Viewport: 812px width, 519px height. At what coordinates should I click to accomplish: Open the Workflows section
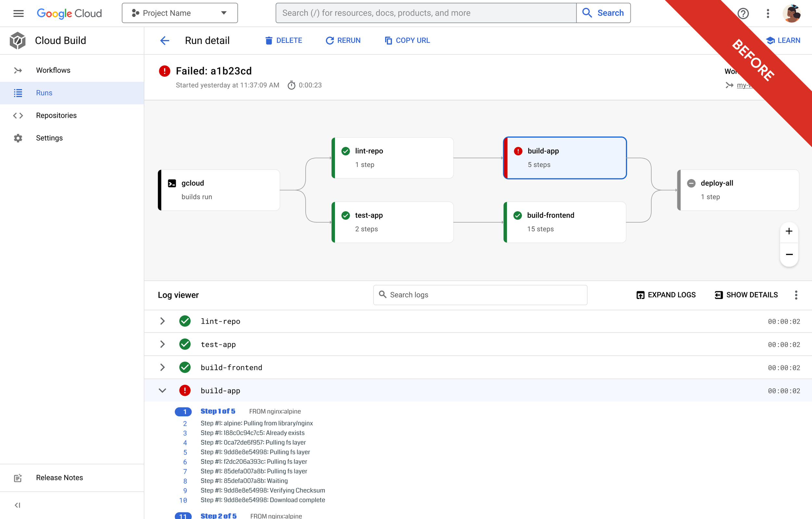(x=53, y=70)
